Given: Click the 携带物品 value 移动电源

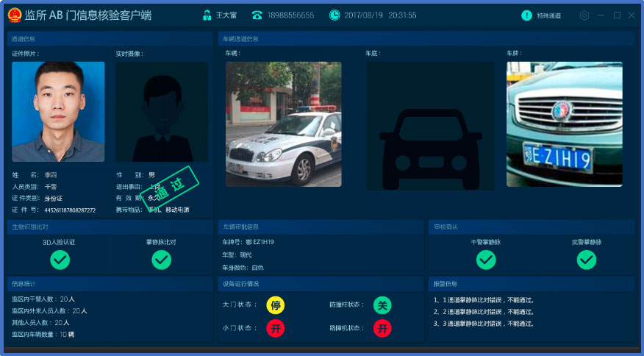Looking at the screenshot, I should pos(177,210).
